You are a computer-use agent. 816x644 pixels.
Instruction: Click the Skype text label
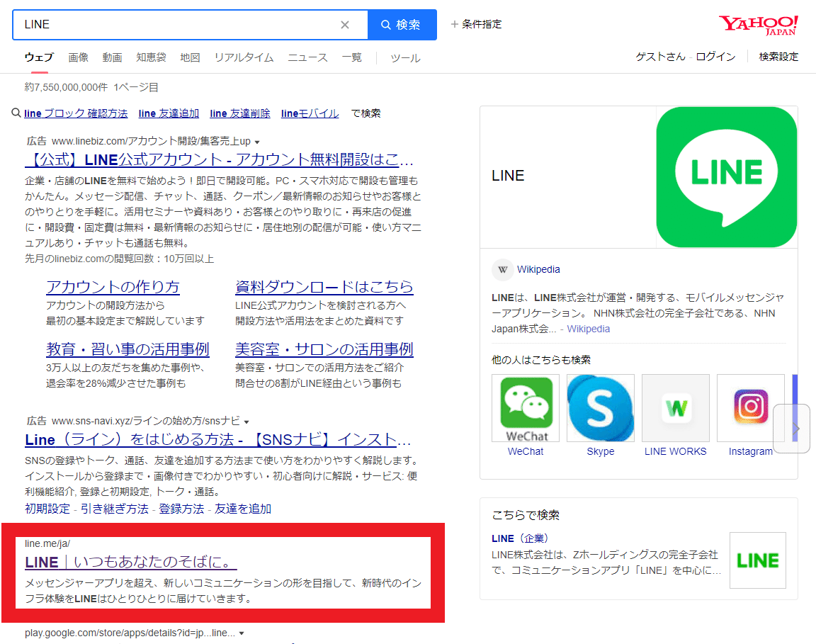coord(601,451)
